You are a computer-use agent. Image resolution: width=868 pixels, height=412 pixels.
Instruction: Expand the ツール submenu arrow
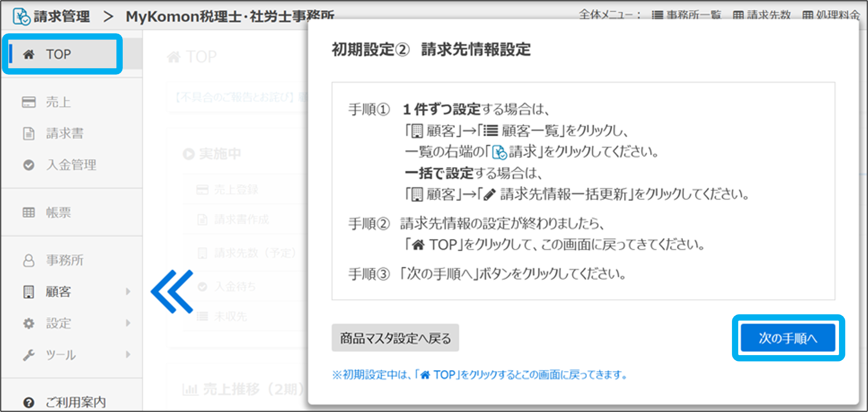tap(128, 355)
